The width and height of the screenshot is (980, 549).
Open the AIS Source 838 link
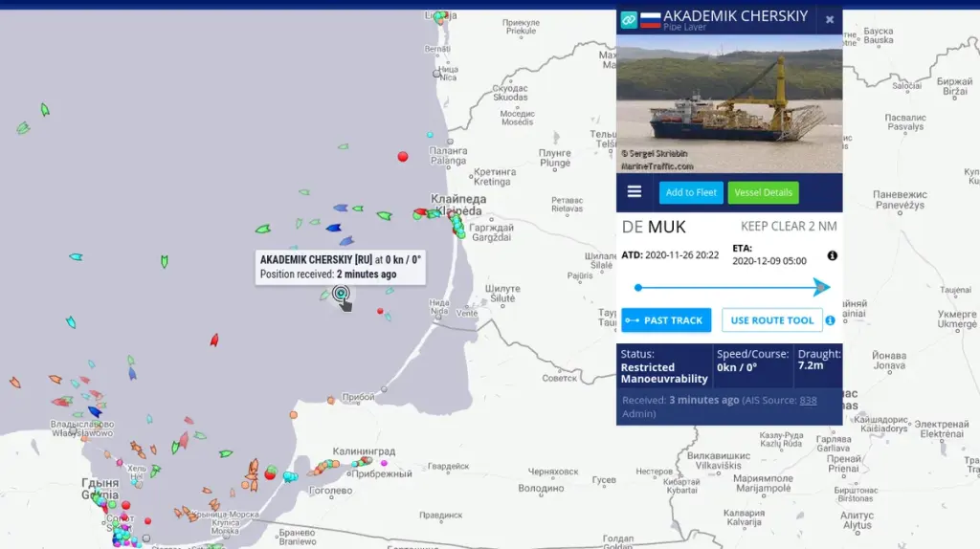808,400
